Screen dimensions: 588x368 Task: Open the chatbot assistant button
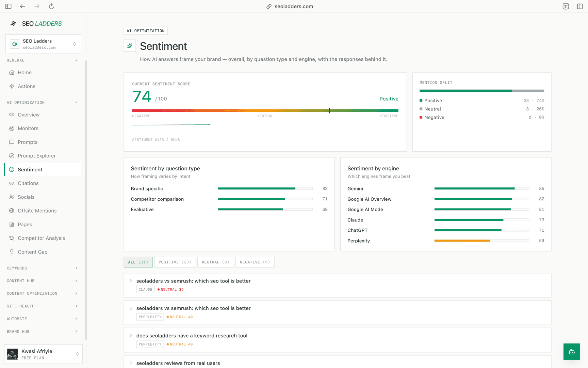[572, 352]
